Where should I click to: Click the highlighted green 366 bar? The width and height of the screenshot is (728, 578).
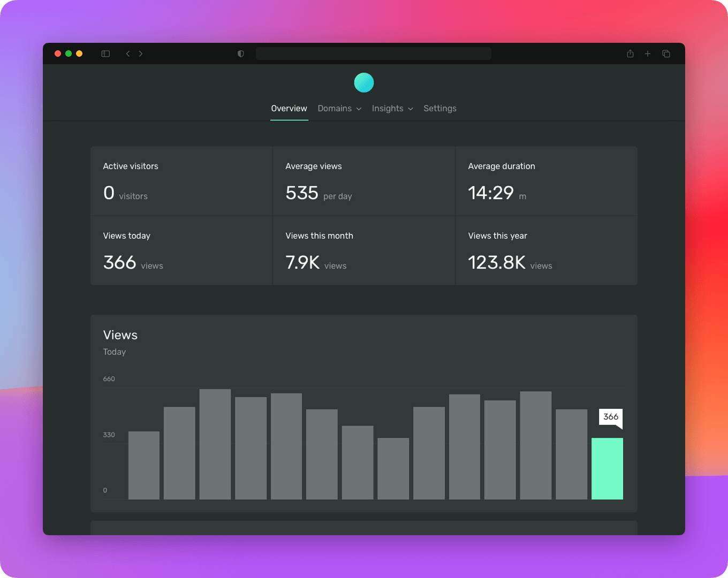[607, 468]
